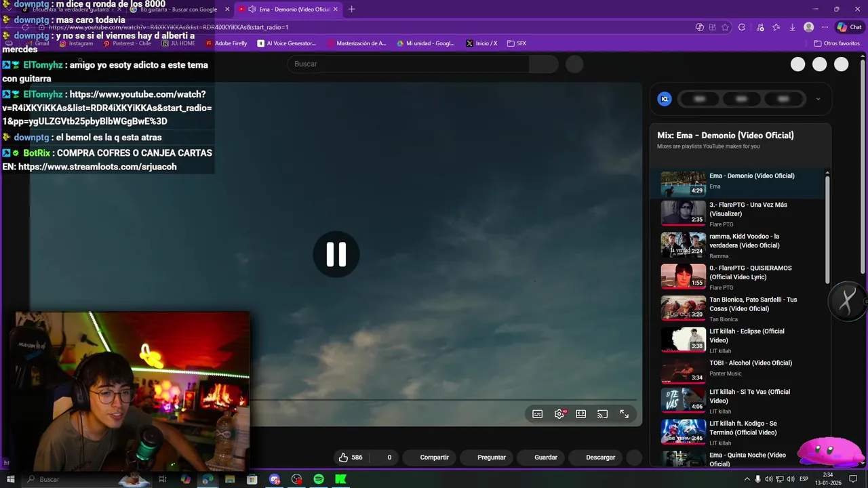Screen dimensions: 868x488
Task: Switch to Ema - Demonio browser tab
Action: (288, 9)
